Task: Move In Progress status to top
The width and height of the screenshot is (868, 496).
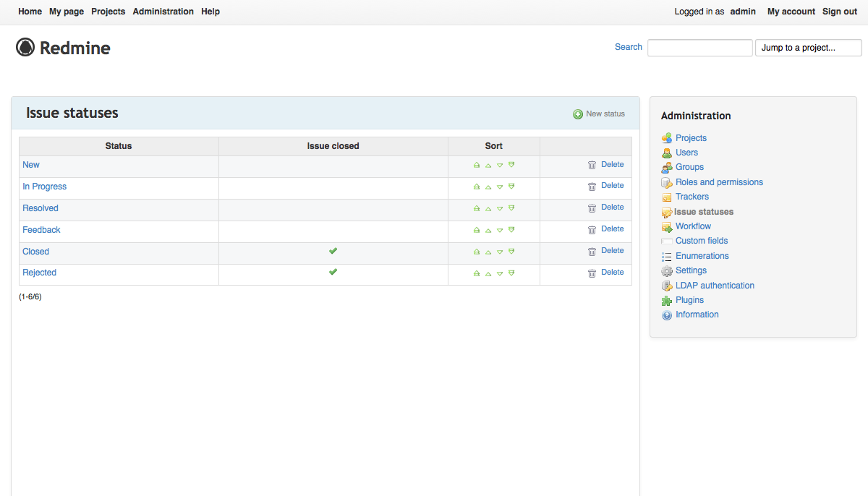Action: (477, 187)
